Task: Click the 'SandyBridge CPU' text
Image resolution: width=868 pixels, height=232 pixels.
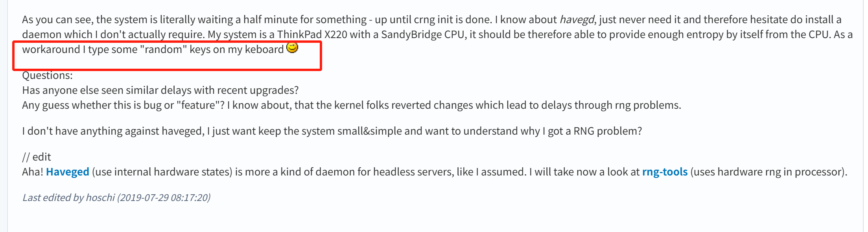Action: [x=423, y=35]
